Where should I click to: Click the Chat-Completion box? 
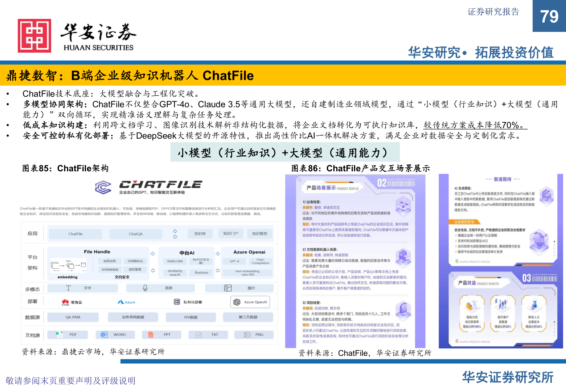pos(261,261)
